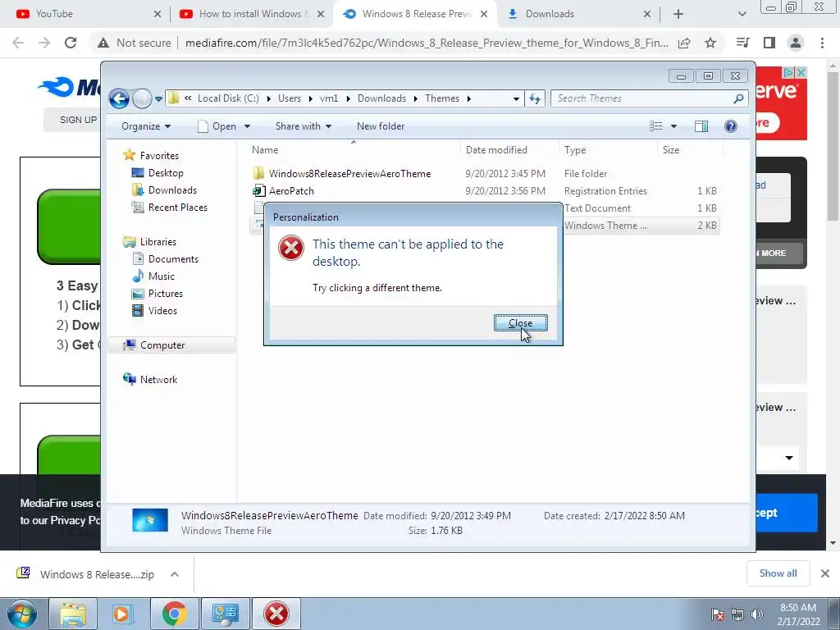The width and height of the screenshot is (840, 630).
Task: Open Recent Places in Favorites
Action: pos(177,208)
